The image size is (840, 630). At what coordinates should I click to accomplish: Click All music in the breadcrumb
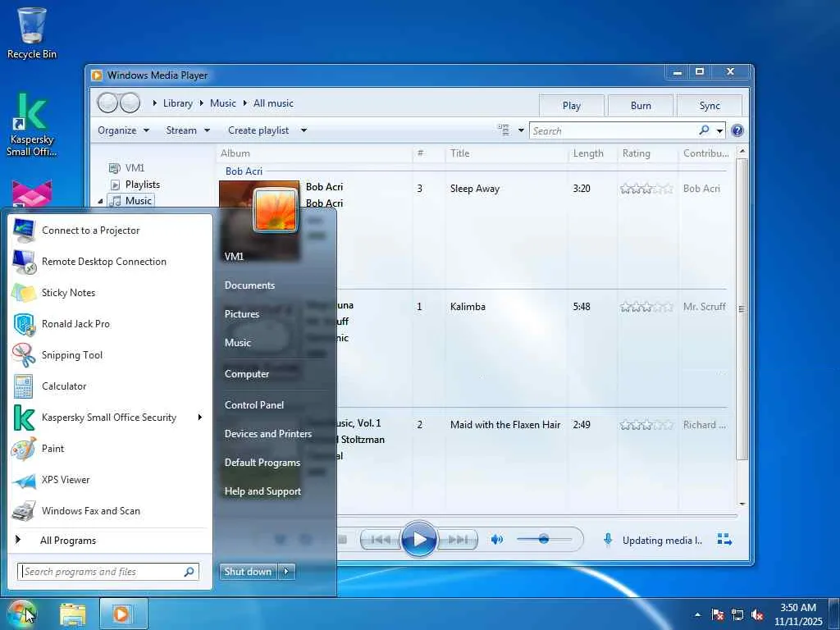pyautogui.click(x=273, y=103)
